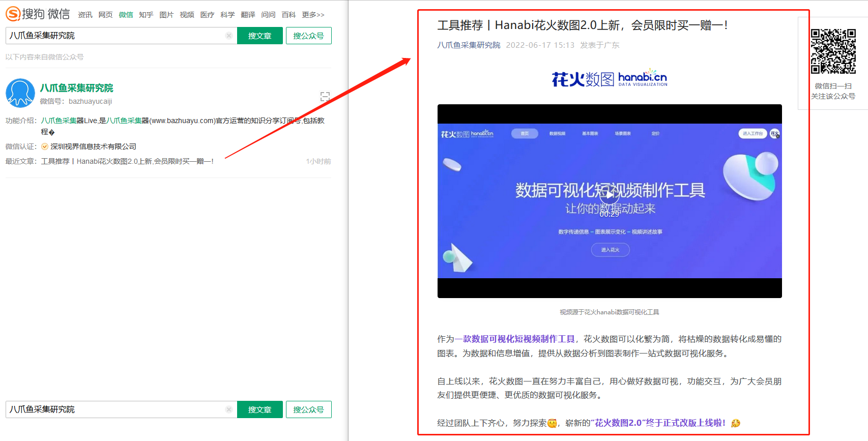Open the 知乎 tab
Viewport: 868px width, 441px height.
[146, 15]
